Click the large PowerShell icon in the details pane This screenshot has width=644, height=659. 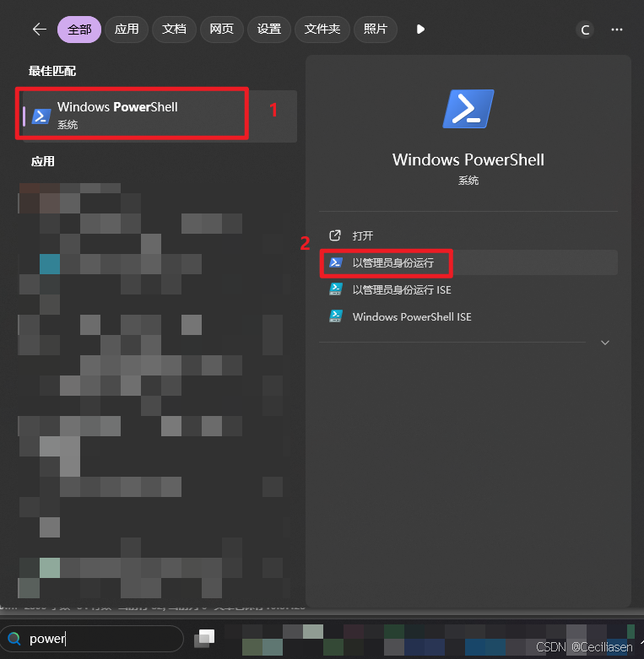[x=468, y=109]
